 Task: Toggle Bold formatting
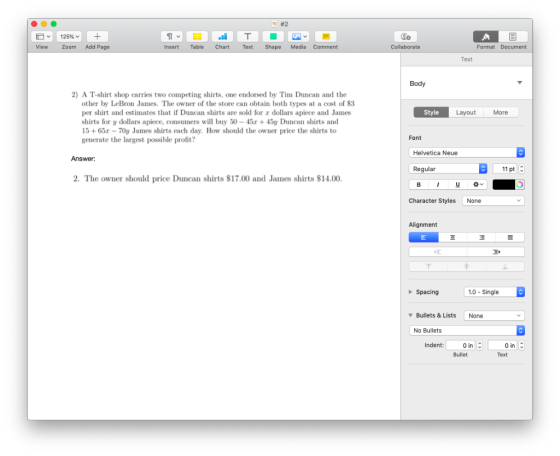click(419, 185)
